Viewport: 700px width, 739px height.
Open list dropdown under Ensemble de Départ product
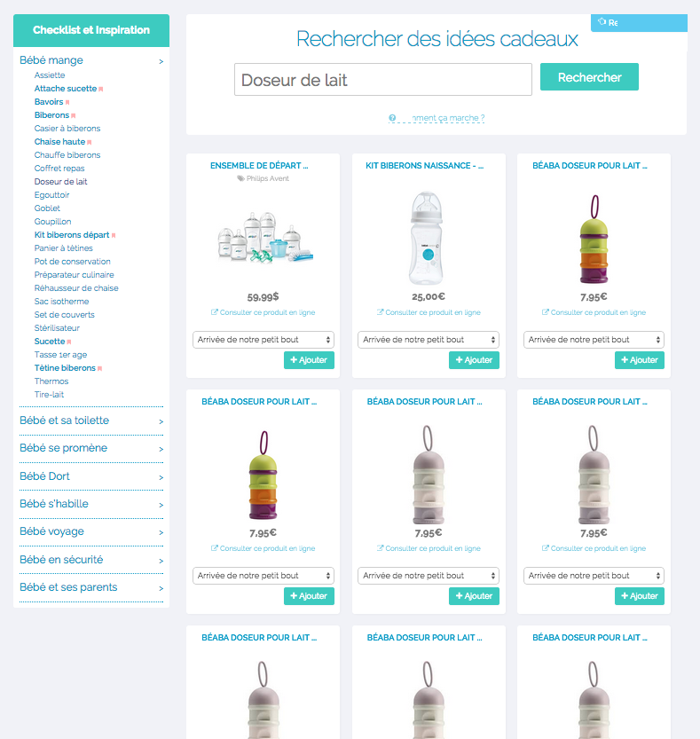pyautogui.click(x=263, y=340)
